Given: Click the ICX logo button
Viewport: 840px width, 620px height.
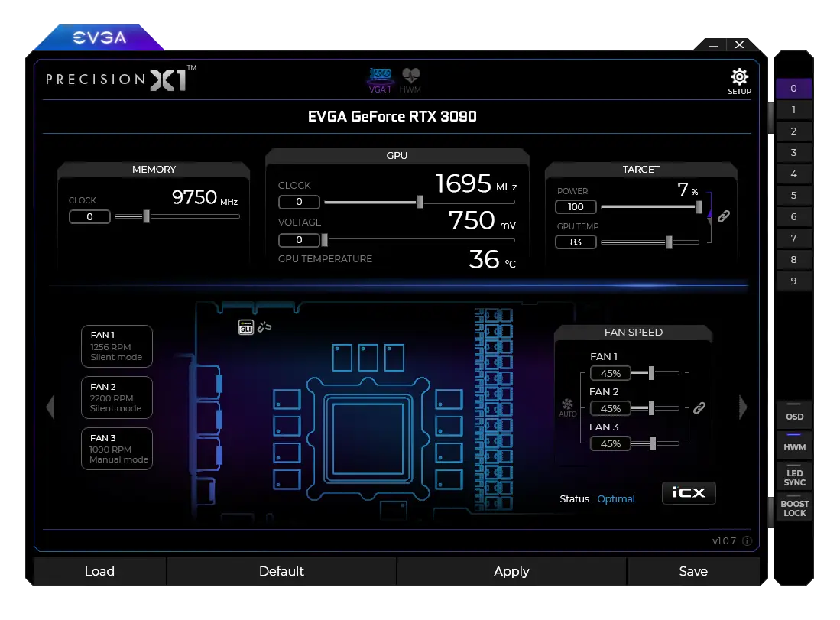Looking at the screenshot, I should 689,492.
